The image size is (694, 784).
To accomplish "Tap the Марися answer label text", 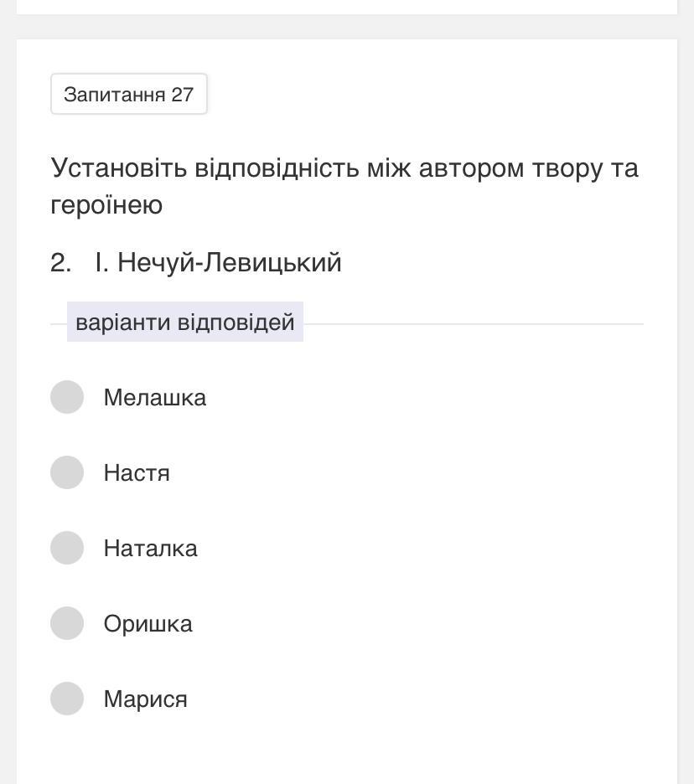I will [x=145, y=699].
